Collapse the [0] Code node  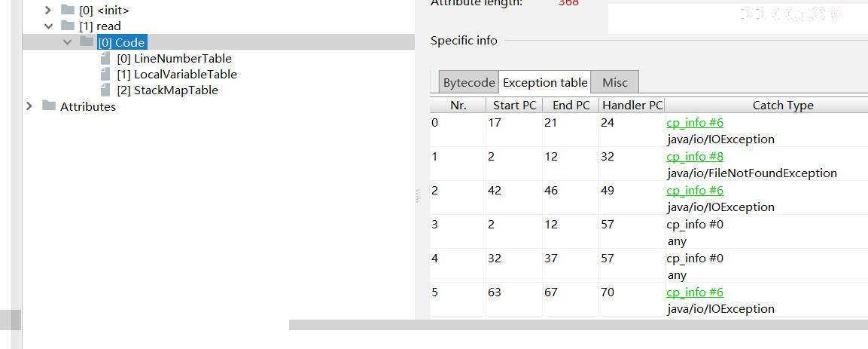point(67,42)
